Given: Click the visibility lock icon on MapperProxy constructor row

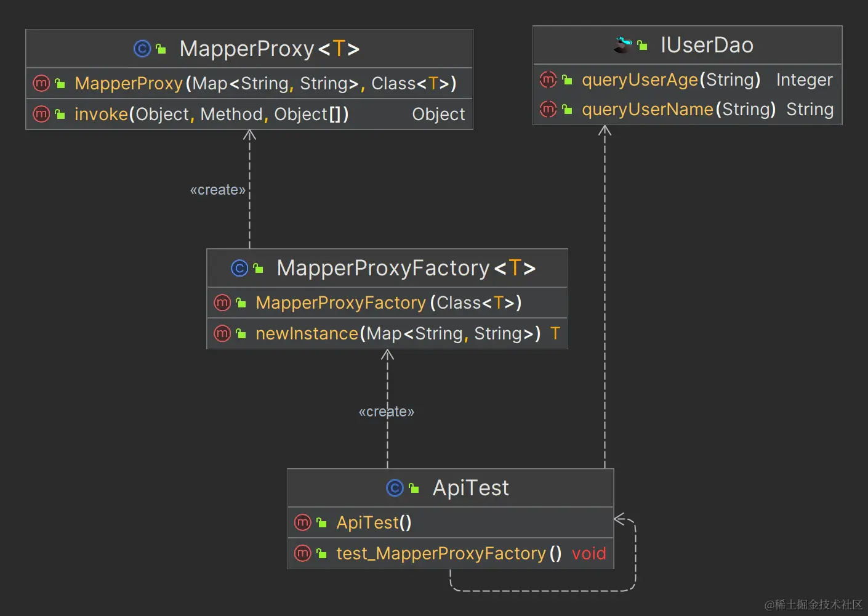Looking at the screenshot, I should point(60,83).
